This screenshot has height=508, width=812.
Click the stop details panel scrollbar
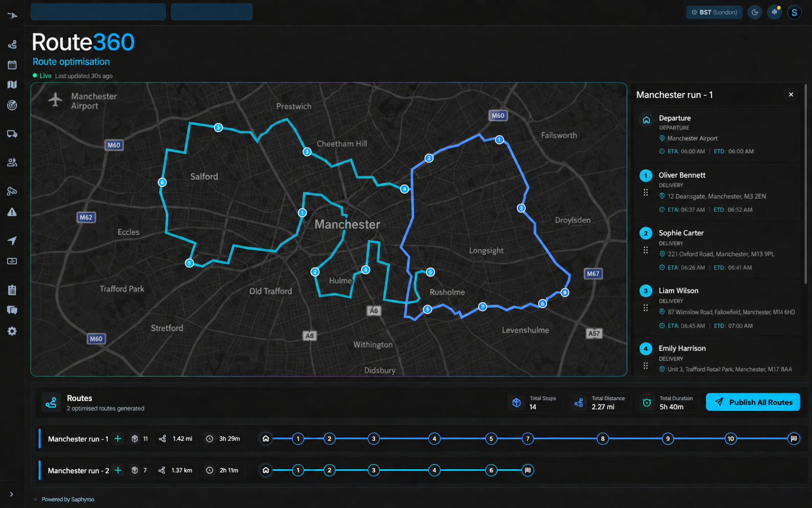(805, 184)
